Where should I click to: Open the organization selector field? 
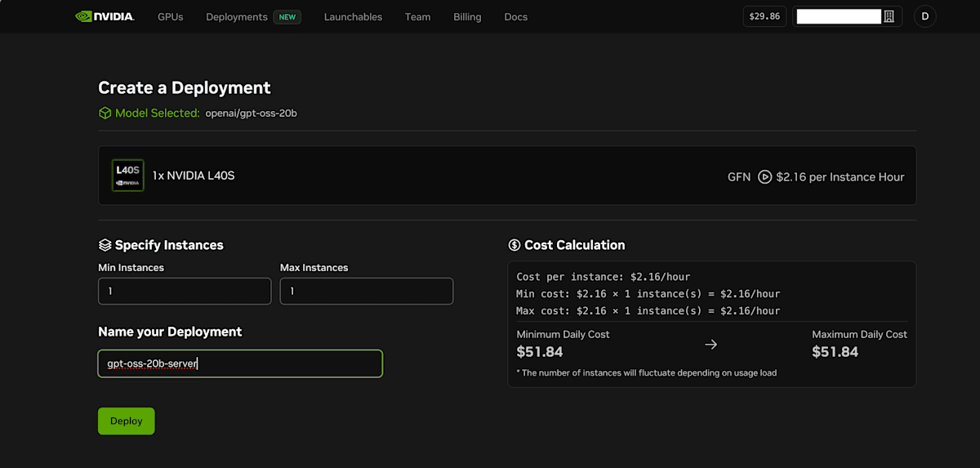coord(848,16)
